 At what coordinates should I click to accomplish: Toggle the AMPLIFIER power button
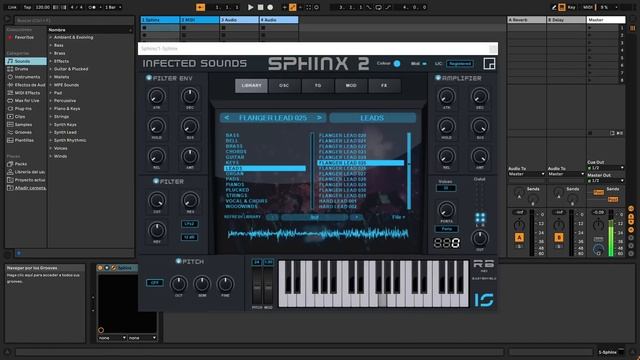pos(438,78)
